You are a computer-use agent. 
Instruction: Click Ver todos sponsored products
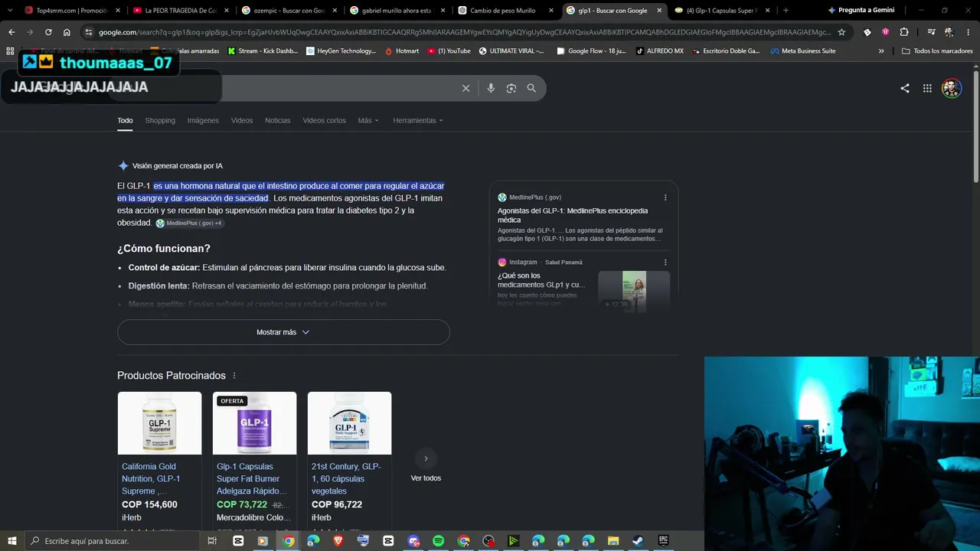[x=426, y=478]
